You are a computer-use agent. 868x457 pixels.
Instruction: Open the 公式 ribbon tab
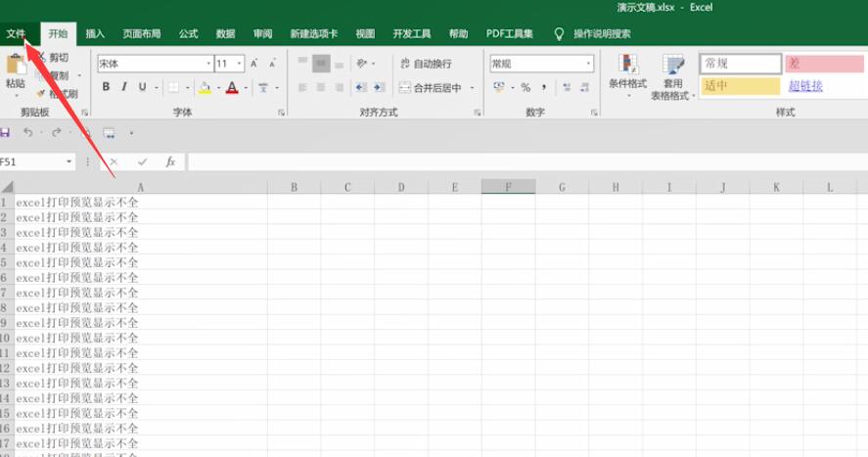click(188, 33)
